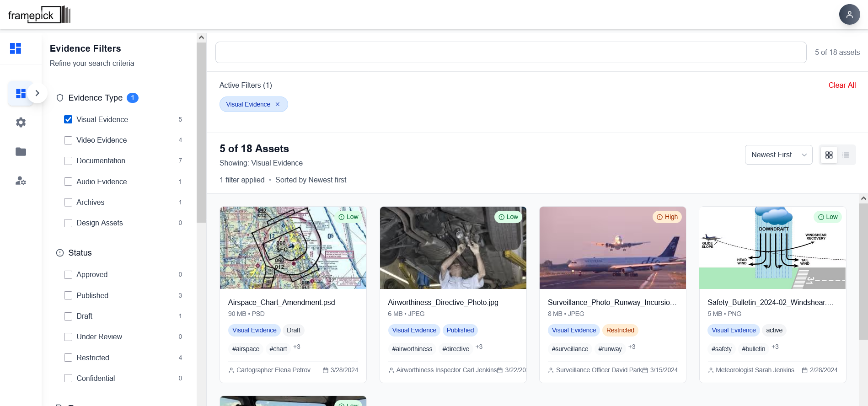Tick the Under Review checkbox
The height and width of the screenshot is (406, 868).
coord(68,337)
